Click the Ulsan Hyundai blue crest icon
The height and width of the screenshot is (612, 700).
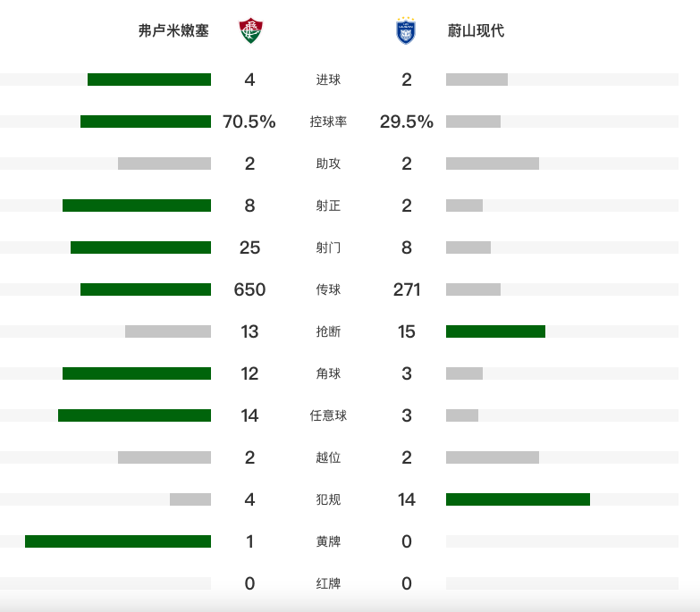coord(406,30)
